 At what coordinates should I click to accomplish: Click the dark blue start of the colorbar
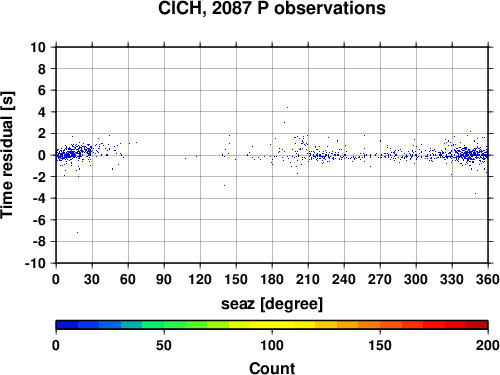coord(67,325)
